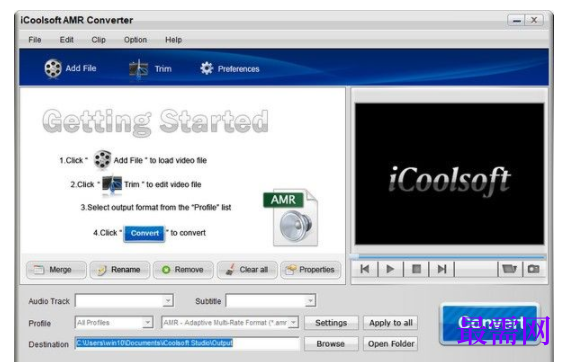Image resolution: width=569 pixels, height=362 pixels.
Task: Click the small Convert button in step 4
Action: coord(144,233)
